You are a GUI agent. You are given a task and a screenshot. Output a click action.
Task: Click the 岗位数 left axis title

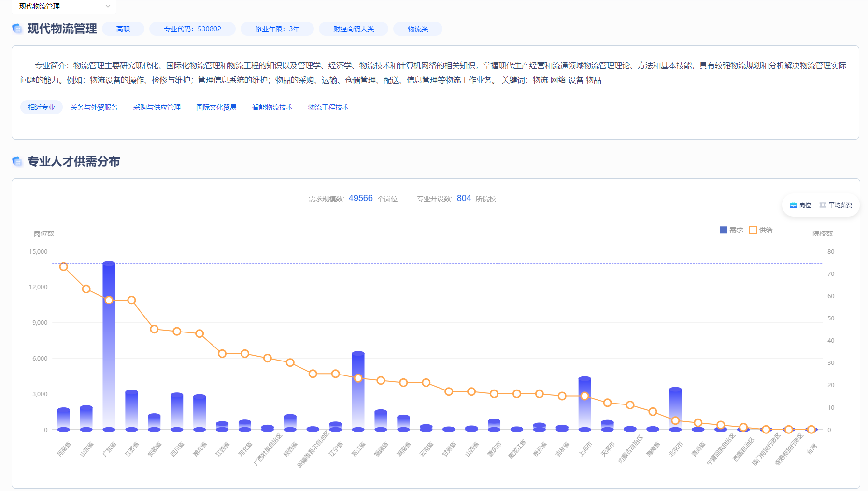44,234
